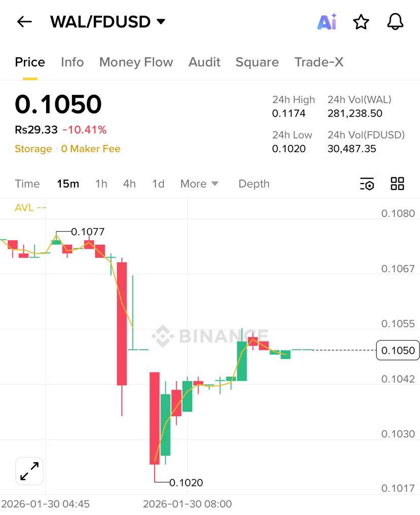Tap the Binance watermark logo on chart
The height and width of the screenshot is (515, 420).
tap(209, 336)
